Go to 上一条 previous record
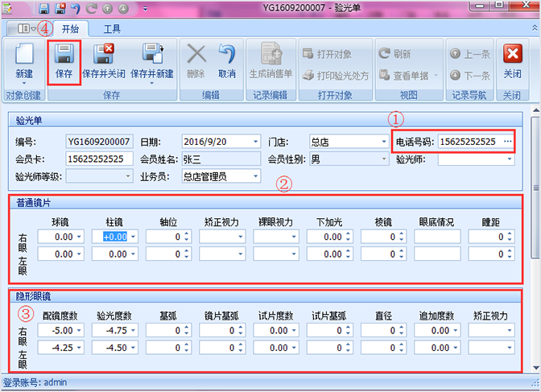 470,54
